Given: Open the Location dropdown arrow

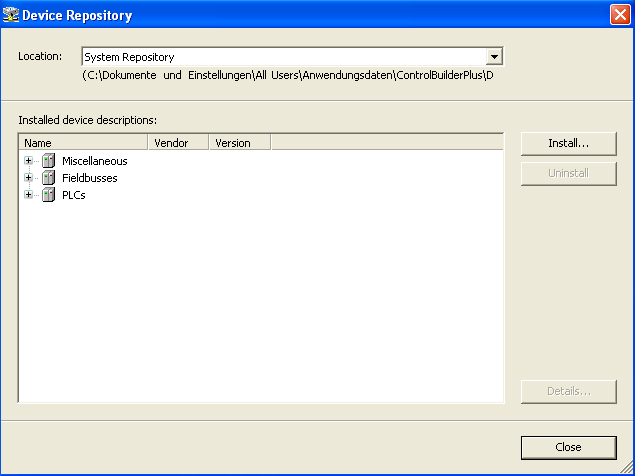Looking at the screenshot, I should pyautogui.click(x=493, y=57).
